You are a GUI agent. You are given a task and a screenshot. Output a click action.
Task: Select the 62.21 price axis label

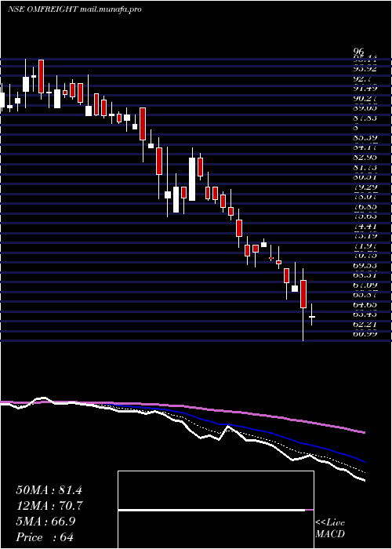coord(365,325)
